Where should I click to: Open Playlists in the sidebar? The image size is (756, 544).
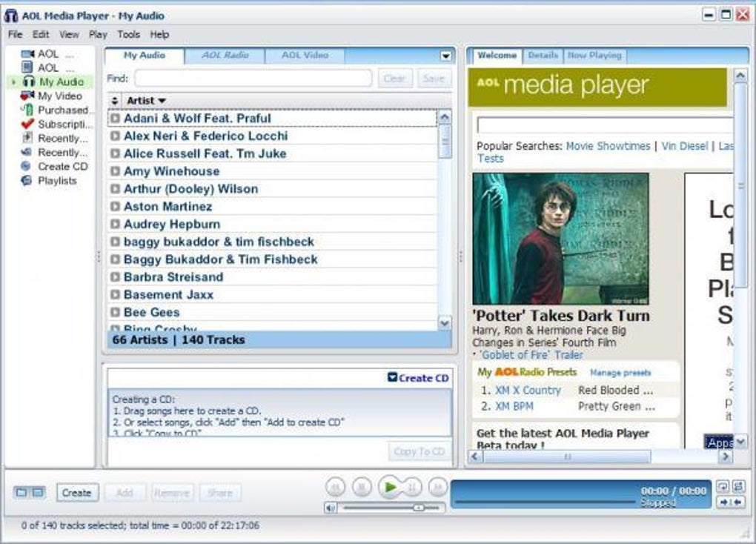coord(49,180)
